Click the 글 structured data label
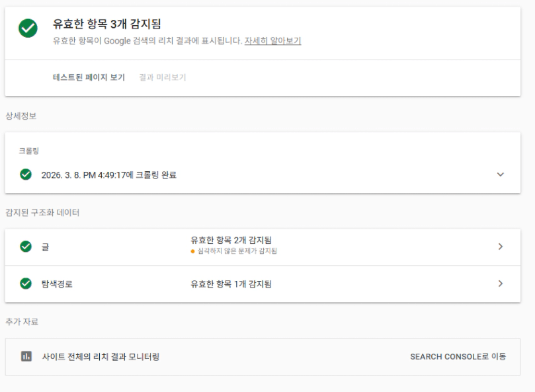 (x=45, y=247)
